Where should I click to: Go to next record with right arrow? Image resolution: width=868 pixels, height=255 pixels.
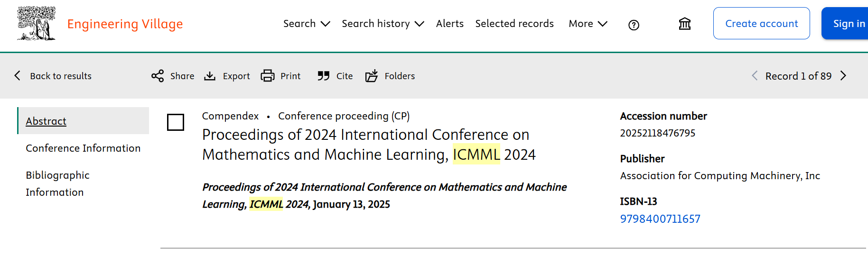(x=843, y=76)
